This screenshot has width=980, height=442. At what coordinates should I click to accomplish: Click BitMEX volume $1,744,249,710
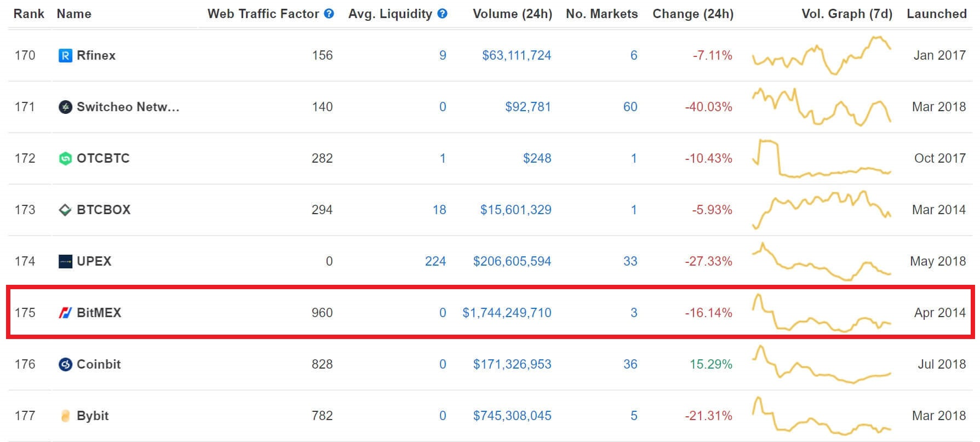tap(507, 313)
